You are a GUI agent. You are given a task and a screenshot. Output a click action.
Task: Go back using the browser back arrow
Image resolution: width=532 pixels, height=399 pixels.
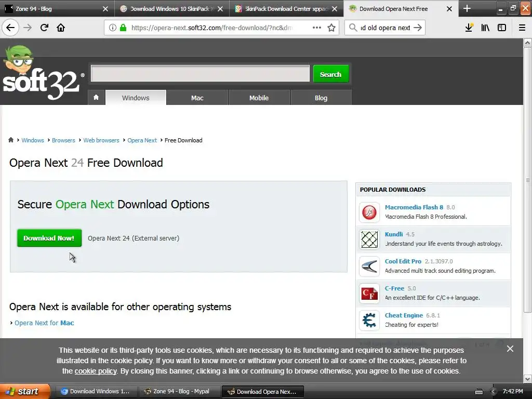pos(10,28)
